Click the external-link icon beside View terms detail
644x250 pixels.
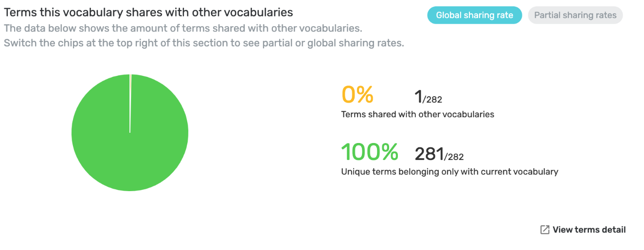(x=545, y=230)
